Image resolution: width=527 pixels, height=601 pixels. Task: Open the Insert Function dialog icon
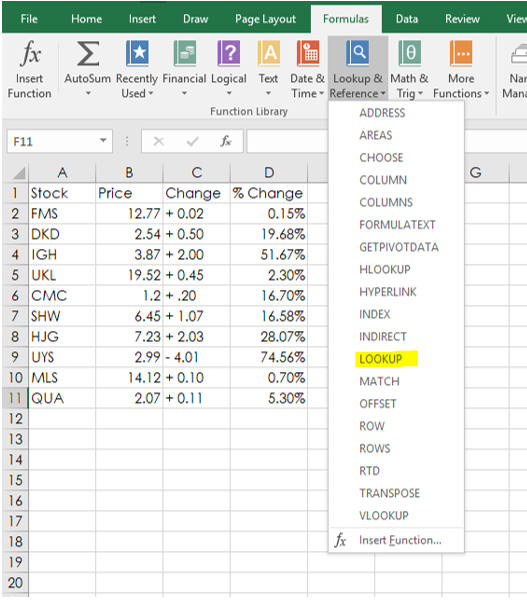30,53
